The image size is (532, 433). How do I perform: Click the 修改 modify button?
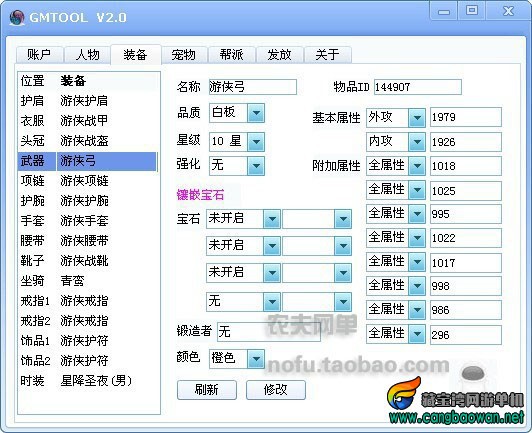click(x=276, y=390)
